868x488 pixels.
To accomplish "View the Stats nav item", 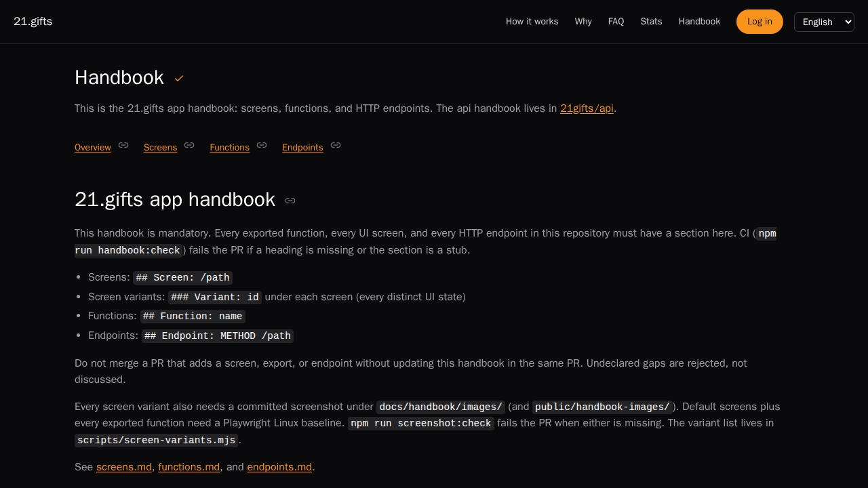I will (652, 22).
